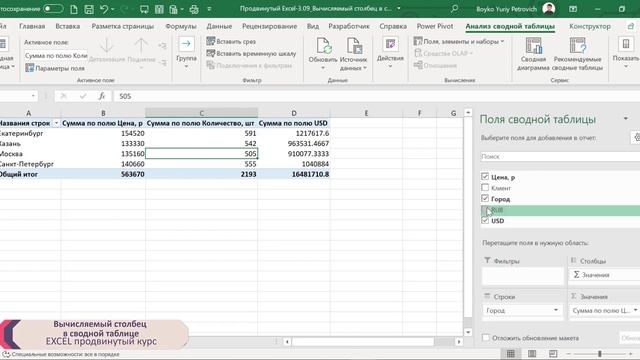The height and width of the screenshot is (360, 640).
Task: Open the Названия строк filter dropdown
Action: 56,123
